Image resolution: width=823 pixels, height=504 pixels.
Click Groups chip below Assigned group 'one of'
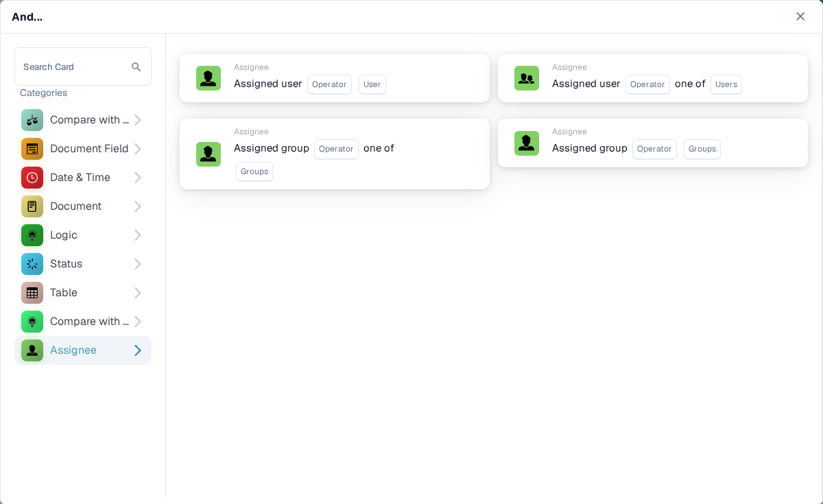click(x=254, y=171)
